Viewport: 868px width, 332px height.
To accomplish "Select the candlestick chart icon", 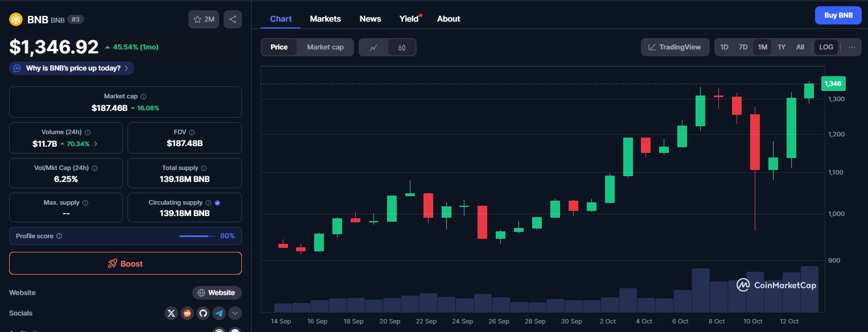I will tap(402, 47).
